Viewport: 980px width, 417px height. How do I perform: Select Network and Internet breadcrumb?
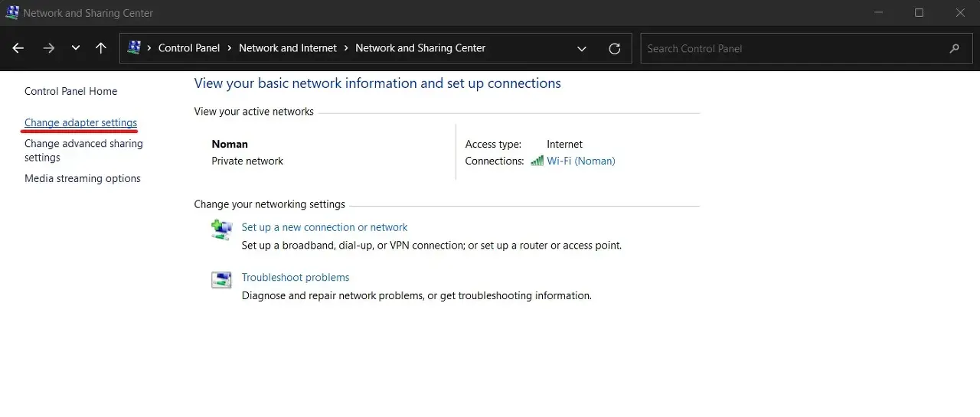287,48
